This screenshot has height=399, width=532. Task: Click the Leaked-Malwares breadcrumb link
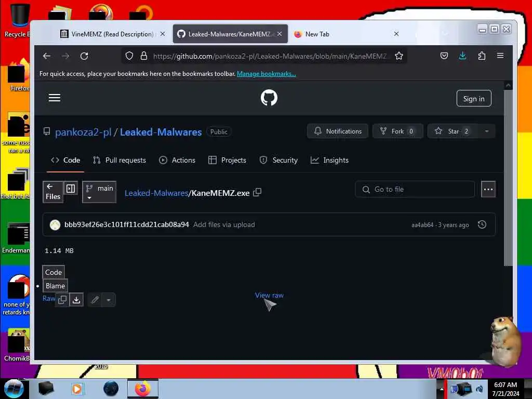point(156,193)
